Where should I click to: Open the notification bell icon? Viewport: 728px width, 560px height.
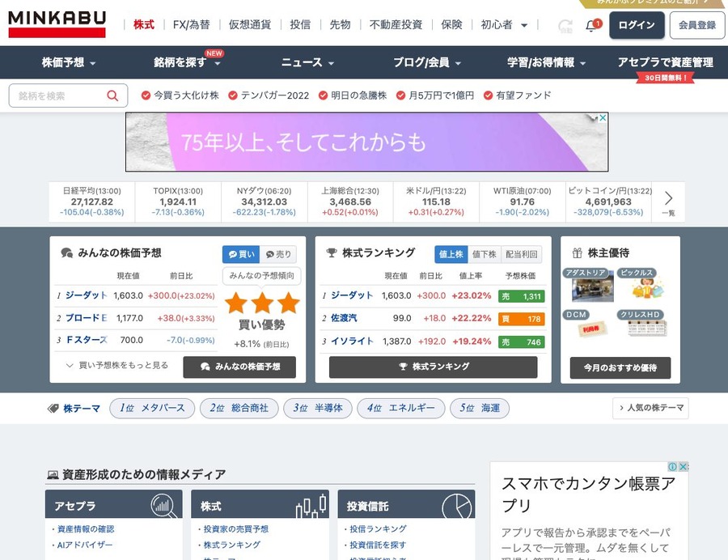point(591,26)
